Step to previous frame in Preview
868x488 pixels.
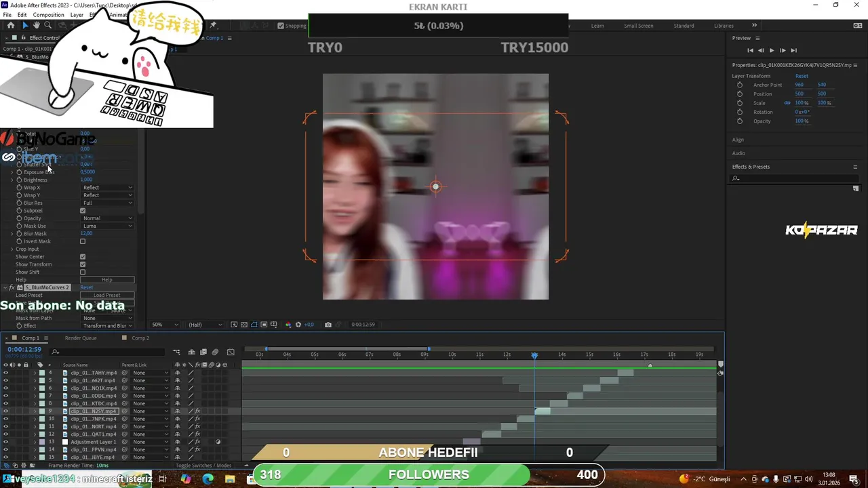pyautogui.click(x=761, y=50)
